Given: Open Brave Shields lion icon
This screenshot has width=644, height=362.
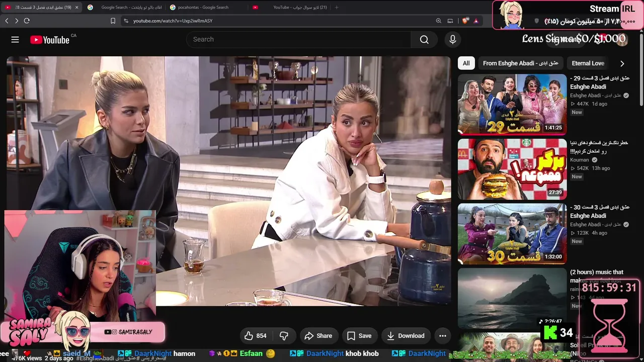Looking at the screenshot, I should (x=465, y=21).
